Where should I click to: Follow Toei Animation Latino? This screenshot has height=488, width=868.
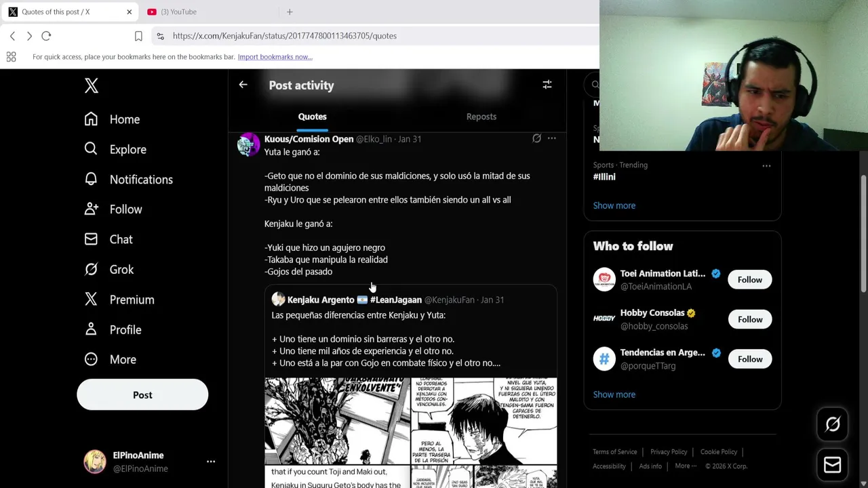(x=750, y=279)
